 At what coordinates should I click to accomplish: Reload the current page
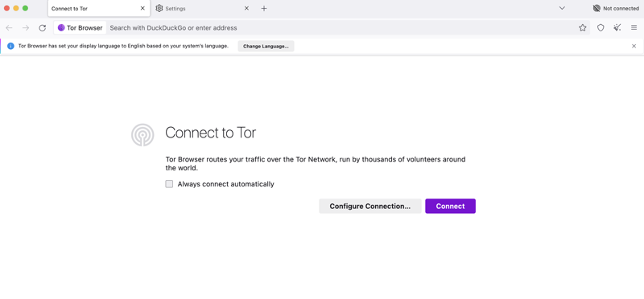43,28
